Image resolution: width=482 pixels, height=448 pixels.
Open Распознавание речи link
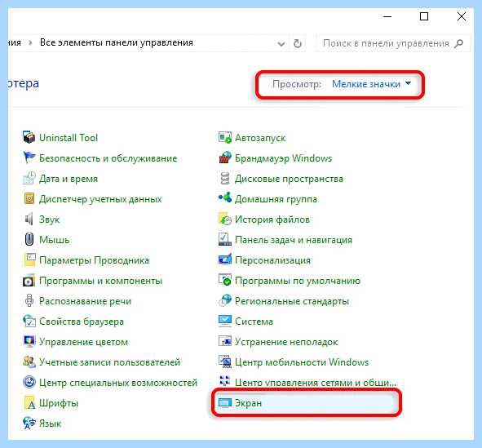click(85, 301)
